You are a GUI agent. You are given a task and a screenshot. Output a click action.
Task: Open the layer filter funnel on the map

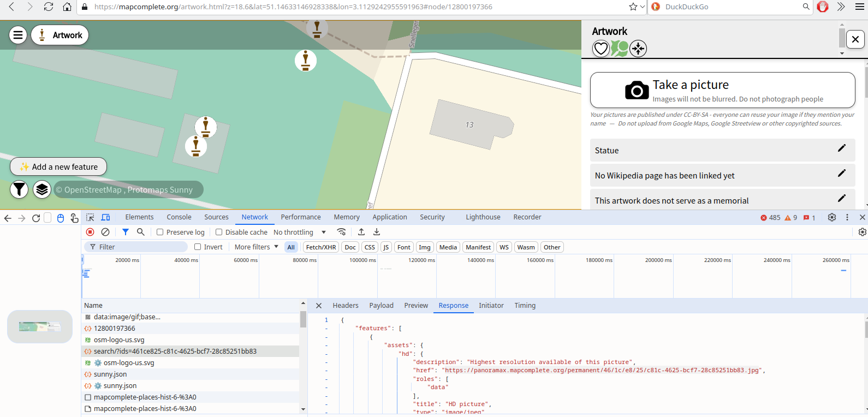pyautogui.click(x=19, y=189)
